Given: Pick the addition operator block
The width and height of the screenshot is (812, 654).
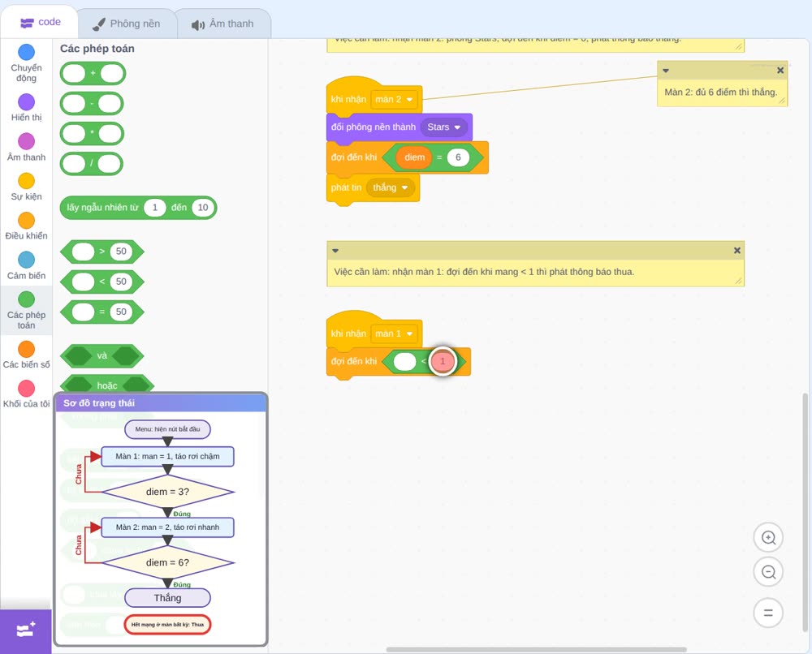Looking at the screenshot, I should pyautogui.click(x=93, y=73).
